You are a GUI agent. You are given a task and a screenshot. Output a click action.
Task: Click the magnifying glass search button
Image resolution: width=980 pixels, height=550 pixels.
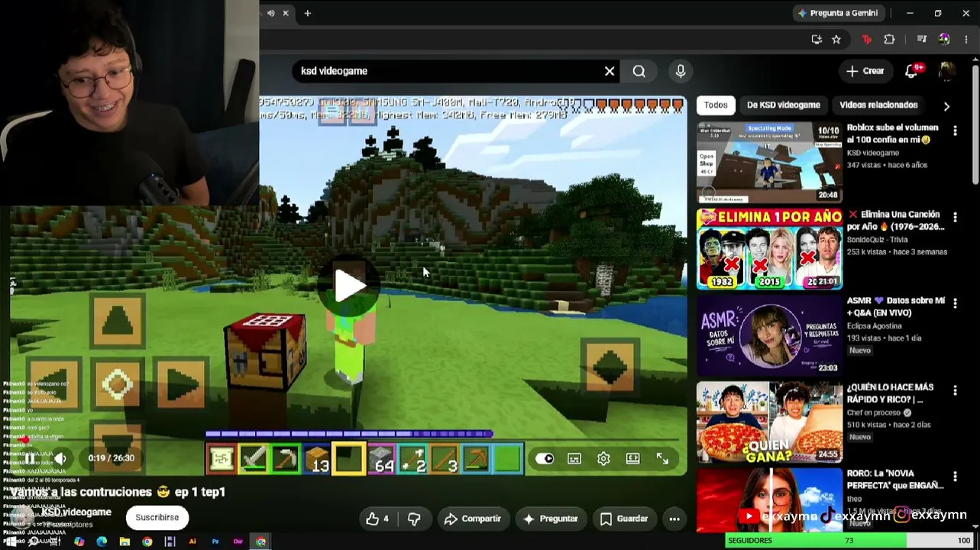click(x=639, y=71)
